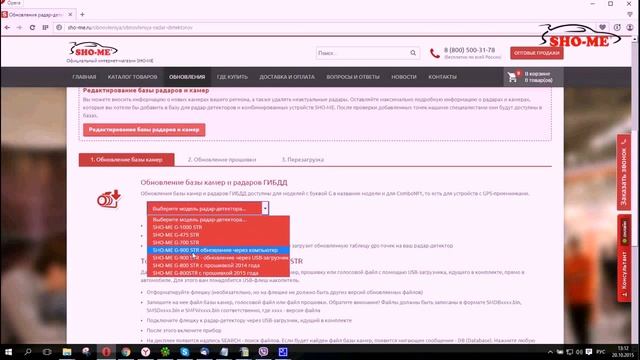Close the current browser tab
Image resolution: width=640 pixels, height=360 pixels.
70,14
